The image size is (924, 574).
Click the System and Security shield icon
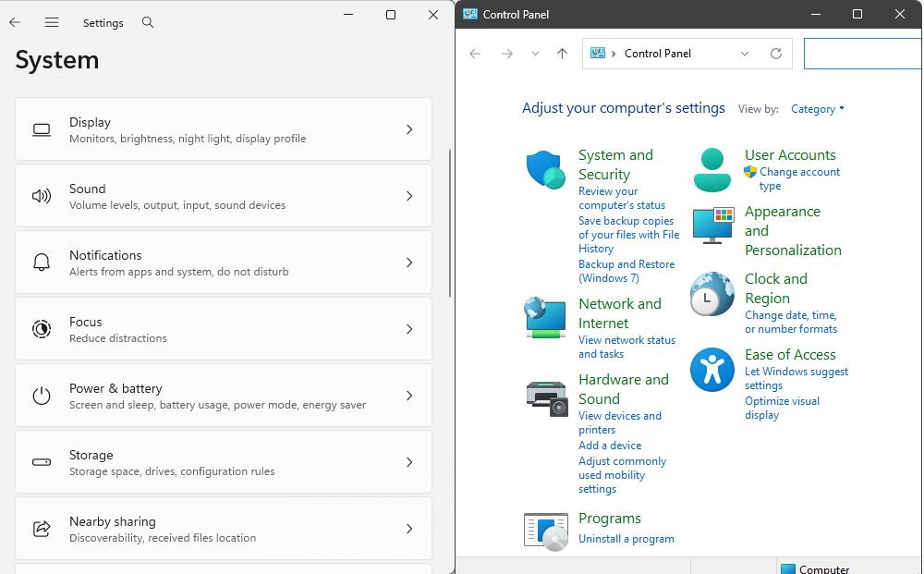click(x=545, y=170)
